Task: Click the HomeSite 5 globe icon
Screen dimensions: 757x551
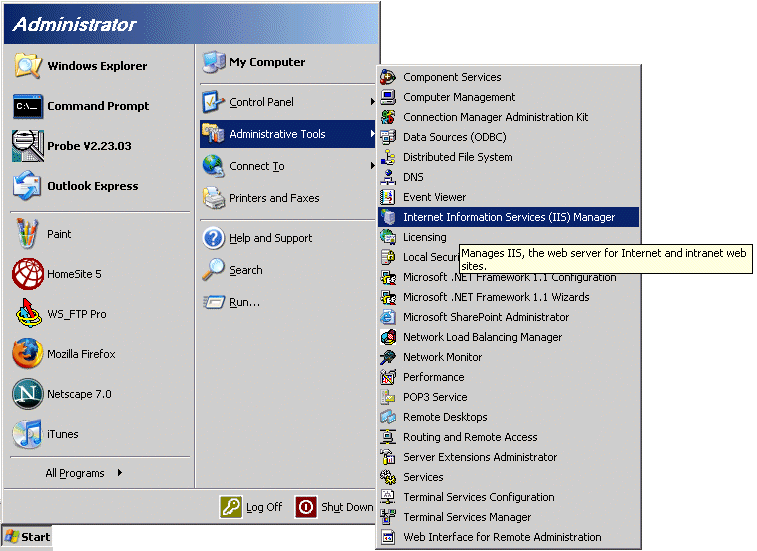Action: (x=28, y=274)
